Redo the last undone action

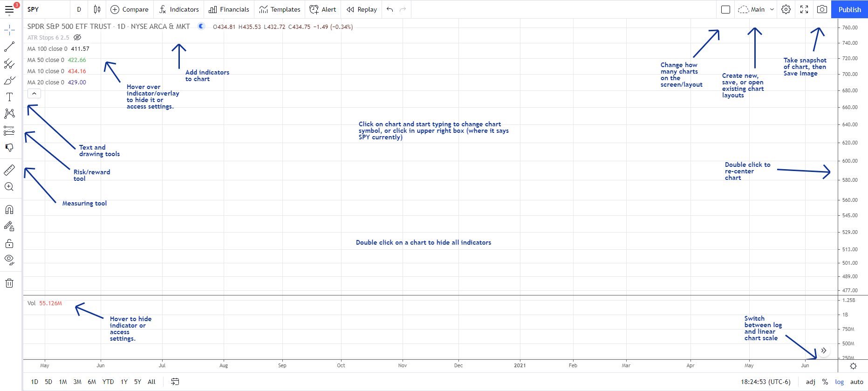(x=403, y=9)
